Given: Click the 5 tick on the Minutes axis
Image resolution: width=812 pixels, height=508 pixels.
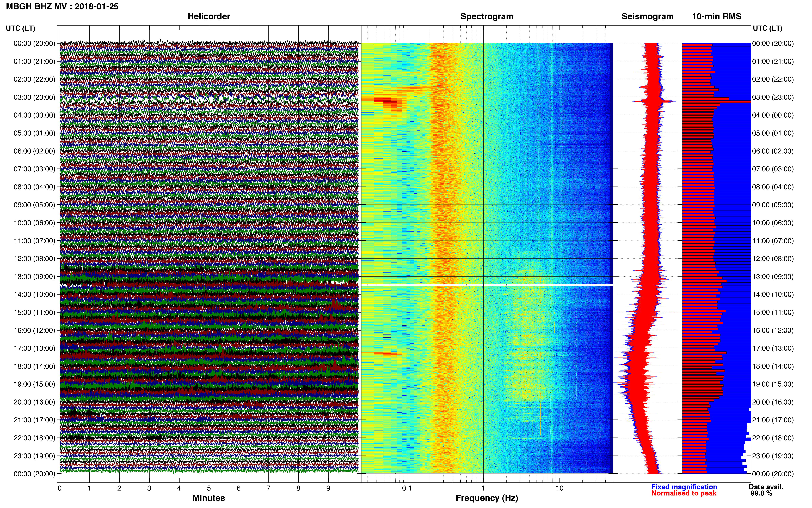Looking at the screenshot, I should pos(209,488).
